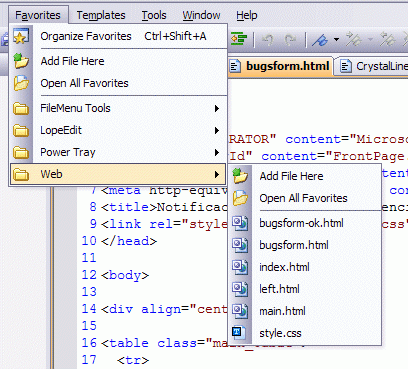This screenshot has width=408, height=369.
Task: Click the bugsform-ok.html file icon
Action: pos(240,223)
